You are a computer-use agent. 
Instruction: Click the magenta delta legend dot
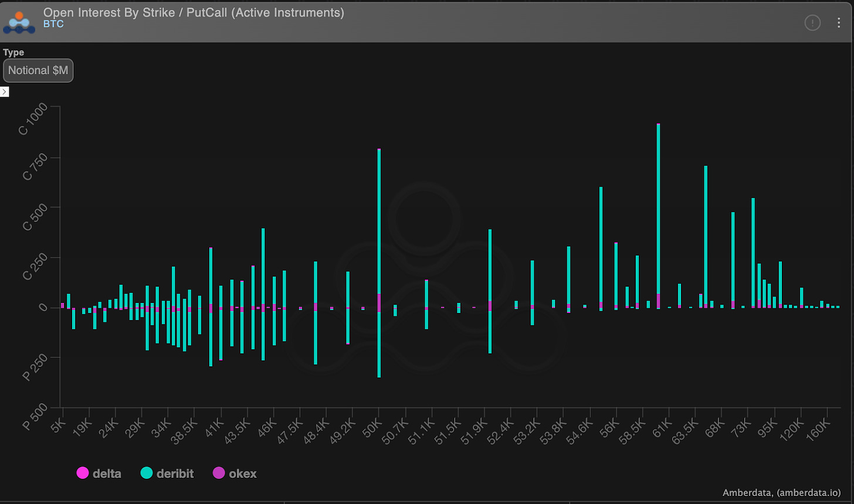[83, 474]
